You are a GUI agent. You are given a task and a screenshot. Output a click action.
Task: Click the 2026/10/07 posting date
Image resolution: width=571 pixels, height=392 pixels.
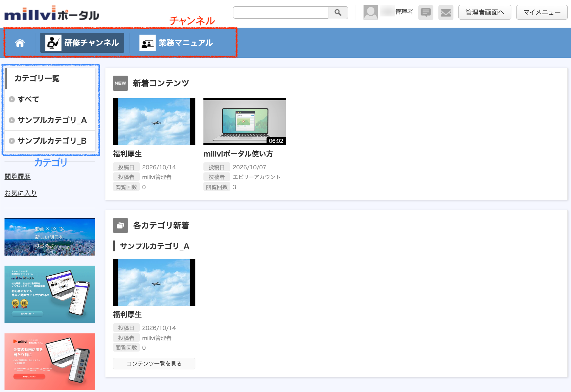[x=249, y=167]
